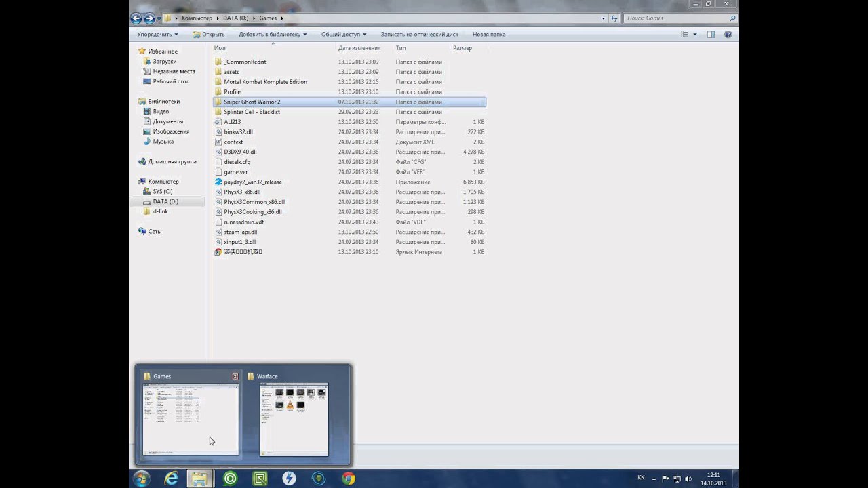Open Избранное in the navigation pane
868x488 pixels.
pyautogui.click(x=163, y=52)
